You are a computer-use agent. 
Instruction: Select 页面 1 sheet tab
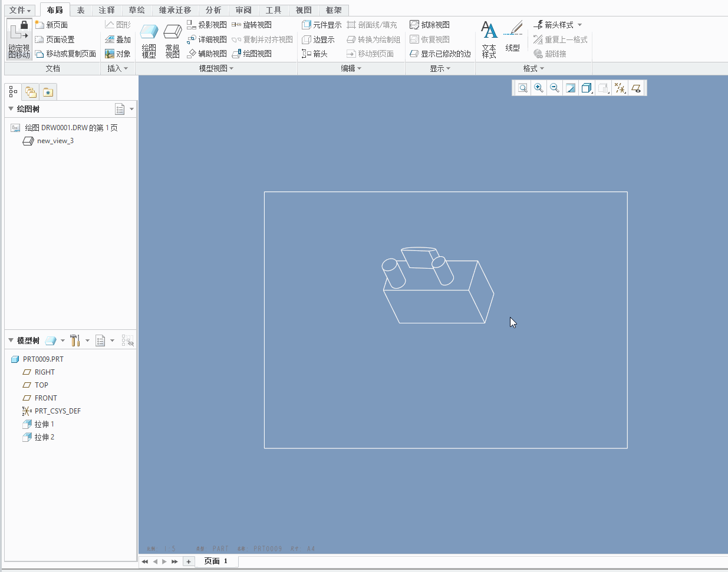216,561
